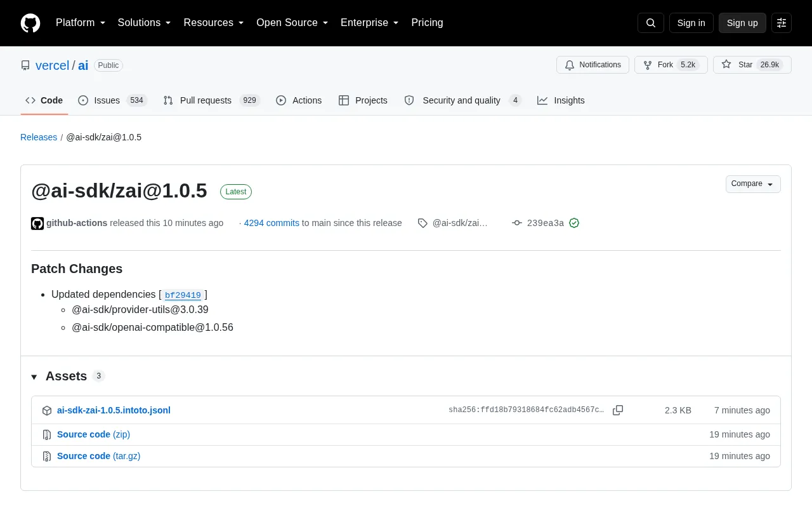Expand the Open Source menu
The height and width of the screenshot is (508, 812).
(292, 23)
